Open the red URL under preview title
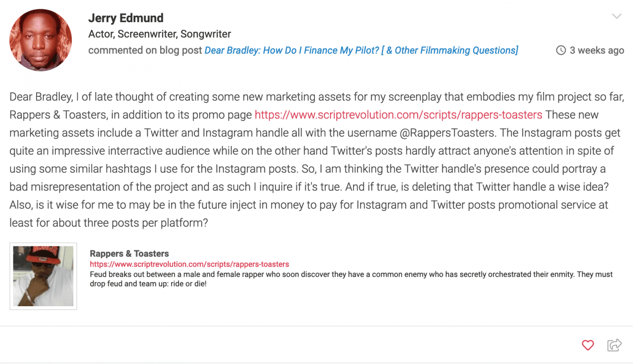This screenshot has width=633, height=364. (189, 264)
